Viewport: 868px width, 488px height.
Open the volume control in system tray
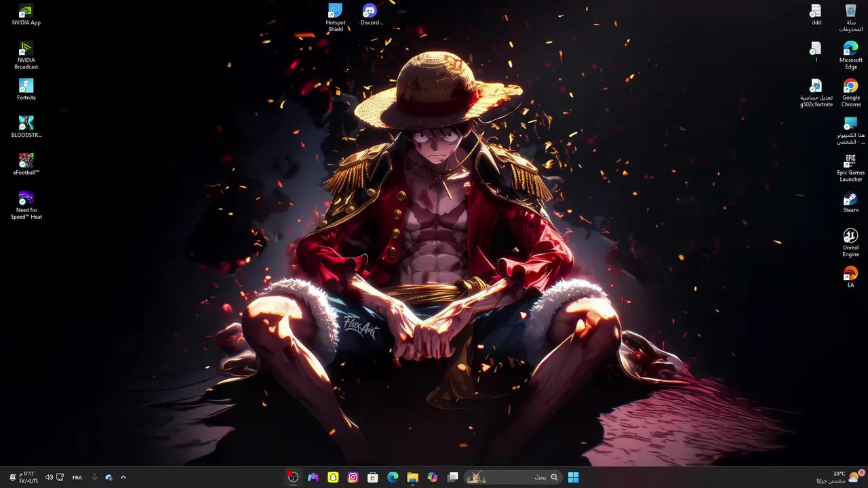tap(49, 477)
